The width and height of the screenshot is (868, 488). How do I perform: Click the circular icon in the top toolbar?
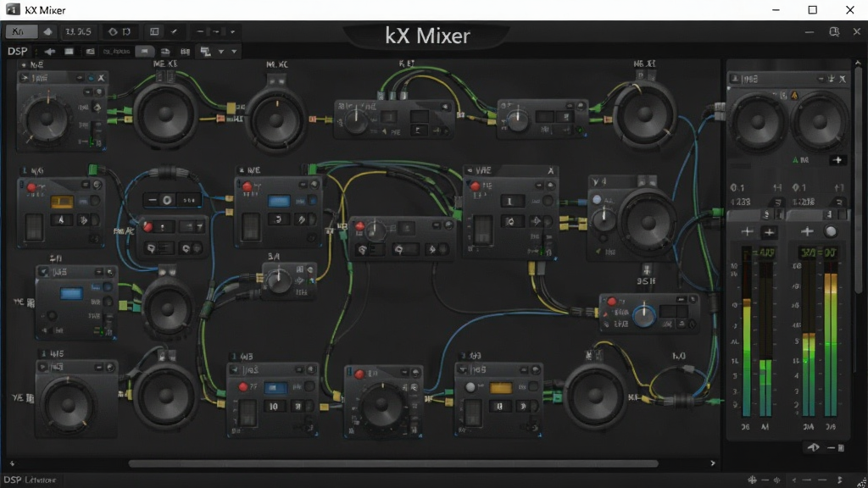tap(113, 31)
